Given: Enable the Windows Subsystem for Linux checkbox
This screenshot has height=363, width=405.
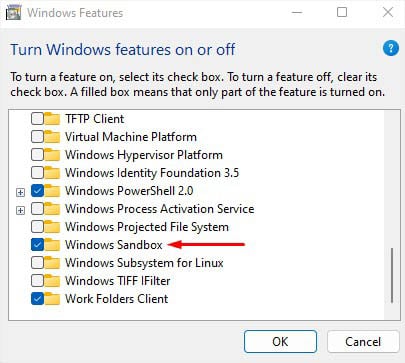Looking at the screenshot, I should click(37, 263).
